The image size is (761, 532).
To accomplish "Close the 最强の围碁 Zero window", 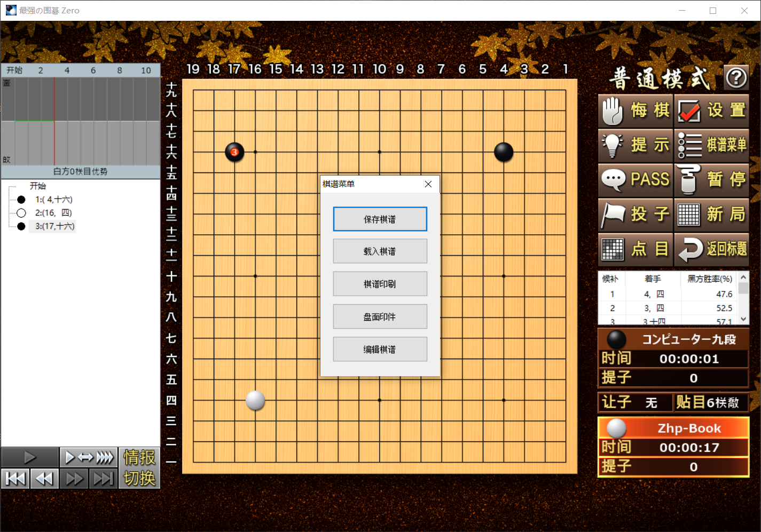I will [x=744, y=11].
